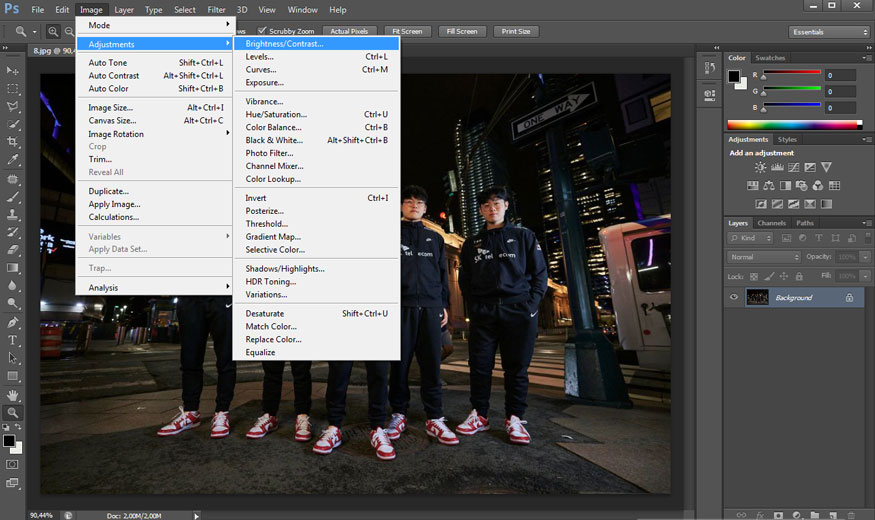Toggle lock transparent pixels

click(754, 276)
